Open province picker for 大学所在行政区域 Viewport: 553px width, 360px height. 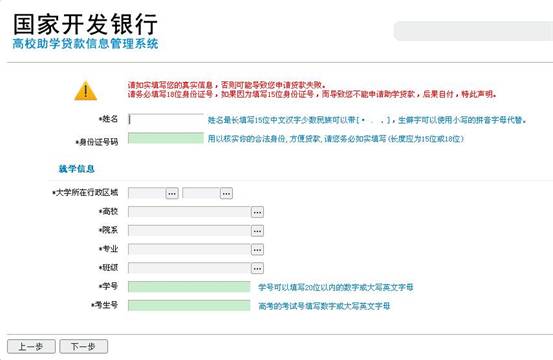pos(172,193)
